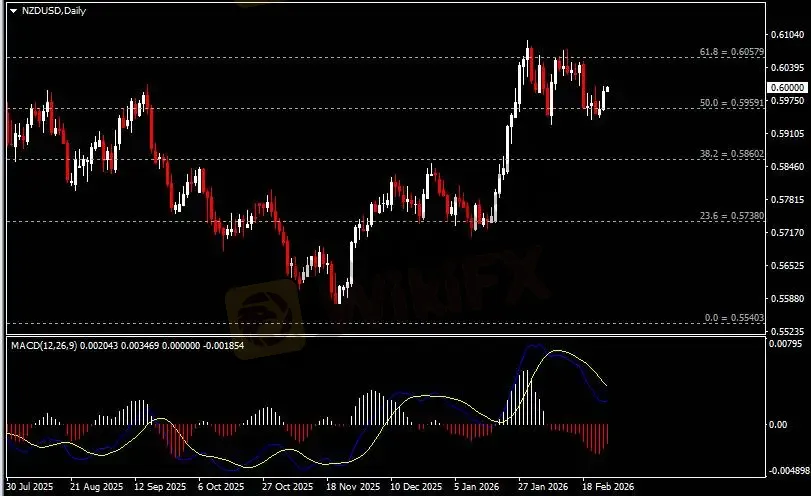Select the 61.8 = 0.60579 Fibonacci label
The width and height of the screenshot is (811, 496).
pos(731,52)
